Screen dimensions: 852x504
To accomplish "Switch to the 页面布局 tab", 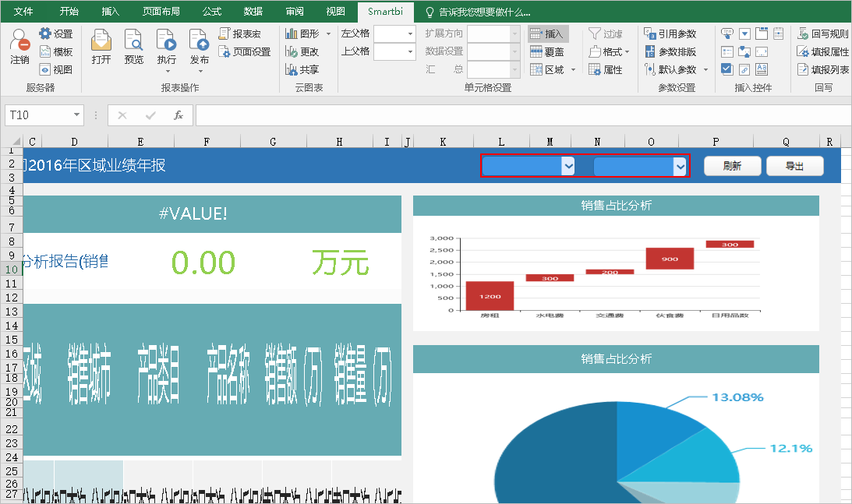I will [x=161, y=12].
